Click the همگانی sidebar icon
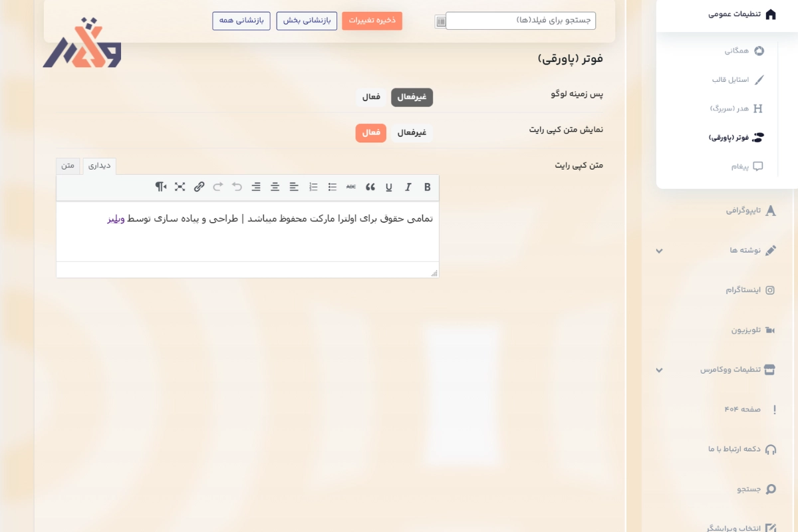798x532 pixels. click(x=759, y=51)
